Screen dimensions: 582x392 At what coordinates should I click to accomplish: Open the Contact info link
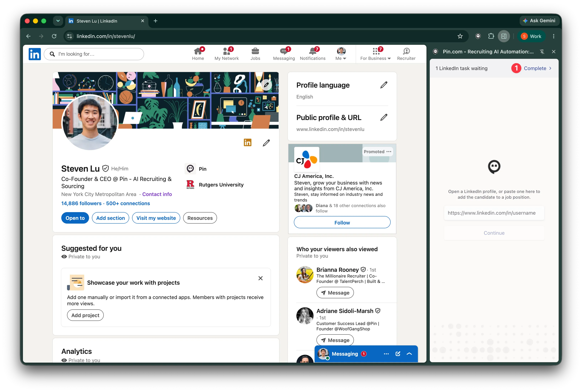pyautogui.click(x=157, y=194)
